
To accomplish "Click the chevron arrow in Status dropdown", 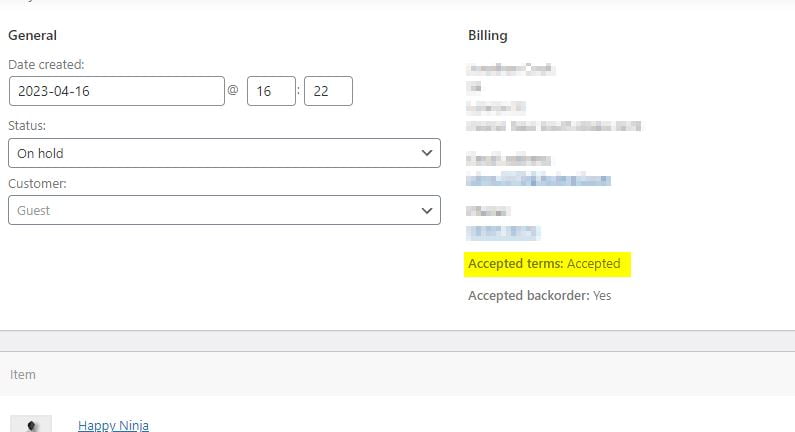I will (427, 153).
